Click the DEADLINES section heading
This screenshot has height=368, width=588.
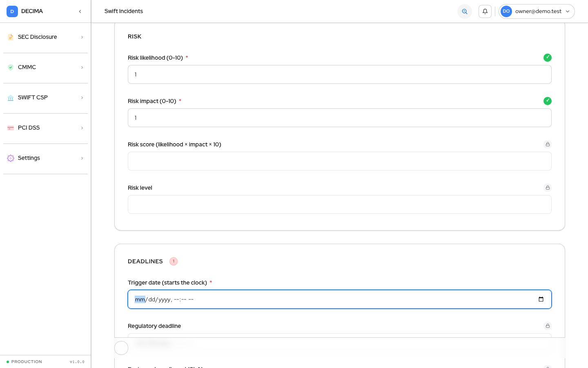coord(145,261)
